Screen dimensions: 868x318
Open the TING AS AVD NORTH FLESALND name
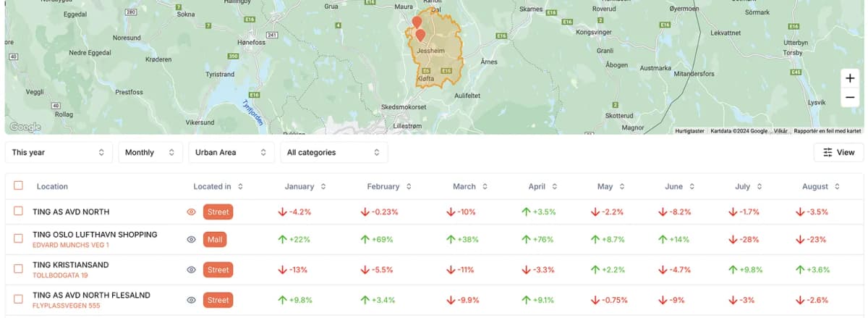pos(91,295)
